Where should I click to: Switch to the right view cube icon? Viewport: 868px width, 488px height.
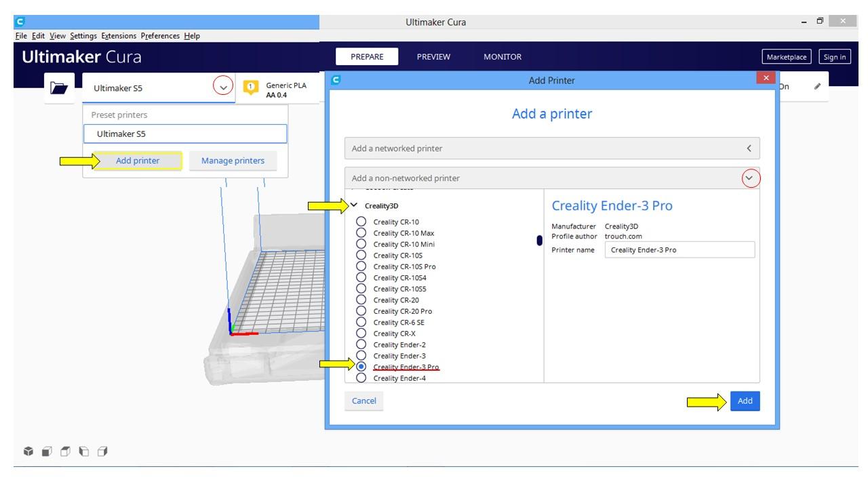point(102,451)
